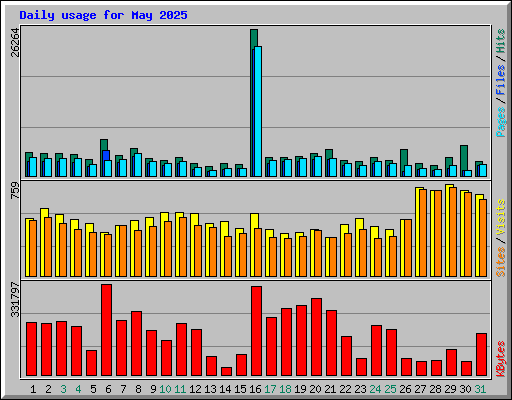
Task: Click green weekend day label "11"
Action: [180, 389]
